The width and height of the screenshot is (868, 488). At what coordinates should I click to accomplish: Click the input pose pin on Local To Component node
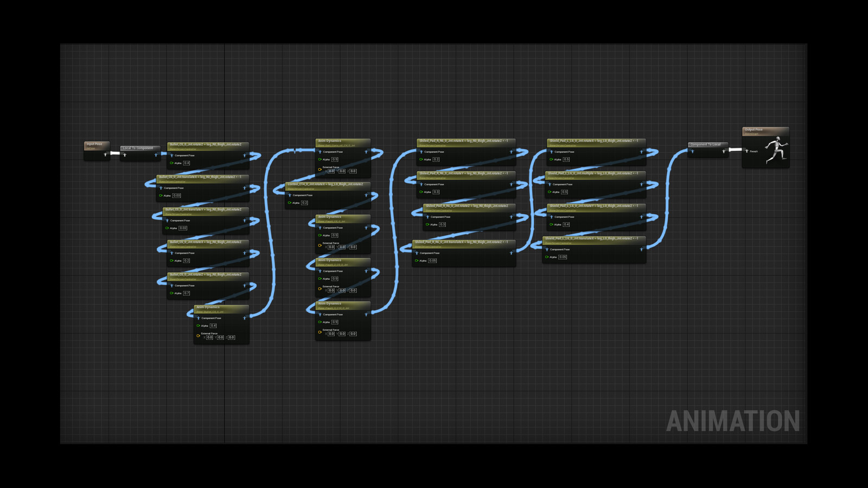coord(124,155)
